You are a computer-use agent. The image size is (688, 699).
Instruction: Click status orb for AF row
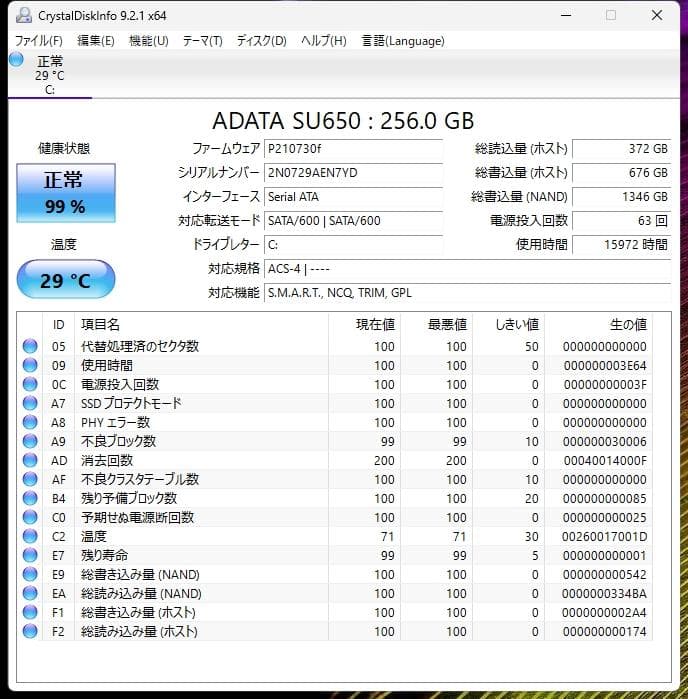tap(30, 479)
